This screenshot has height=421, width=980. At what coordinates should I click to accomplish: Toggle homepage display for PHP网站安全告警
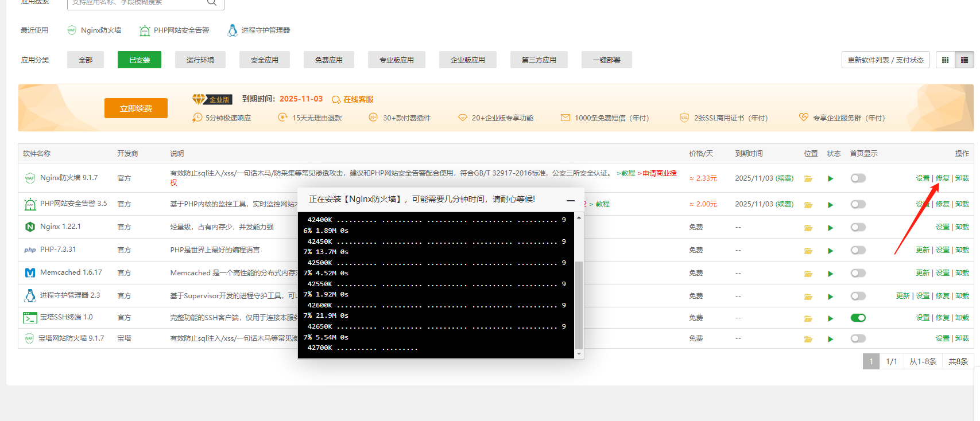(858, 204)
